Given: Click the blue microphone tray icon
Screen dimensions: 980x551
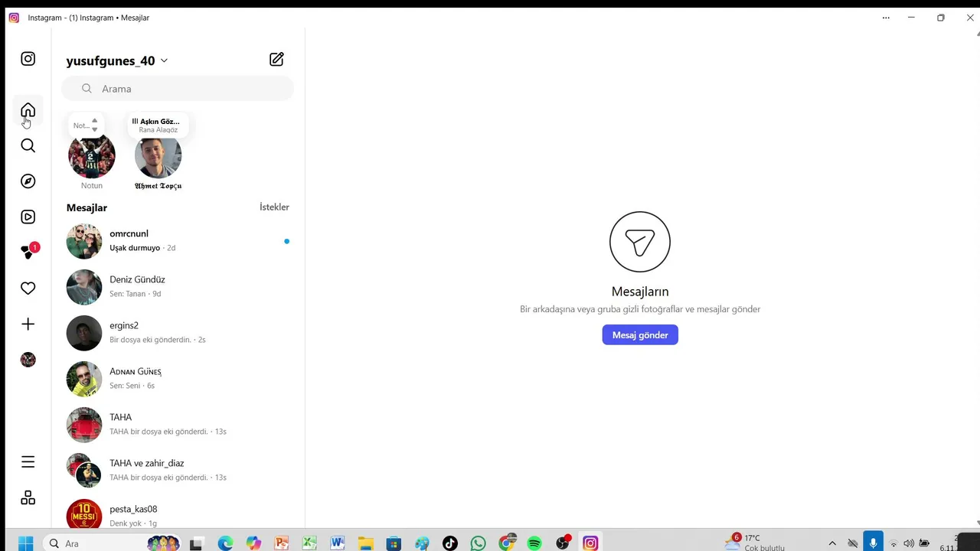Looking at the screenshot, I should click(873, 543).
